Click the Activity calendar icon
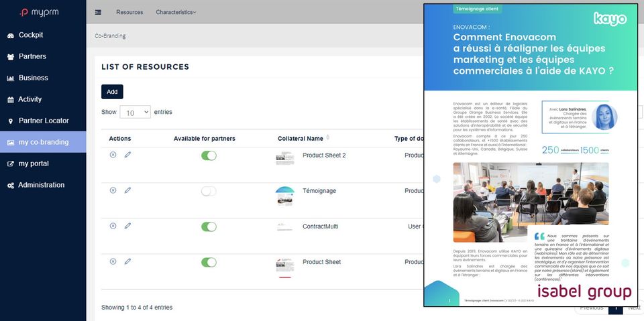The width and height of the screenshot is (644, 321). click(x=11, y=100)
